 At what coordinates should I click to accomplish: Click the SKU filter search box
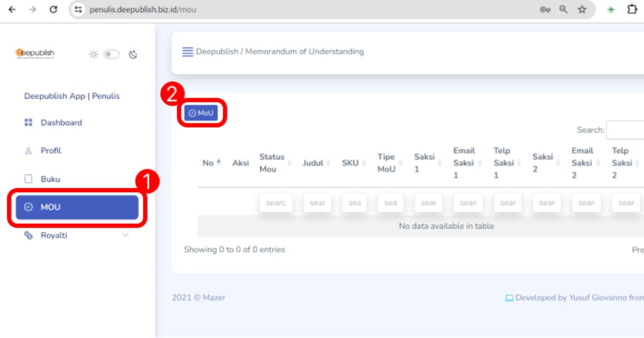[354, 203]
